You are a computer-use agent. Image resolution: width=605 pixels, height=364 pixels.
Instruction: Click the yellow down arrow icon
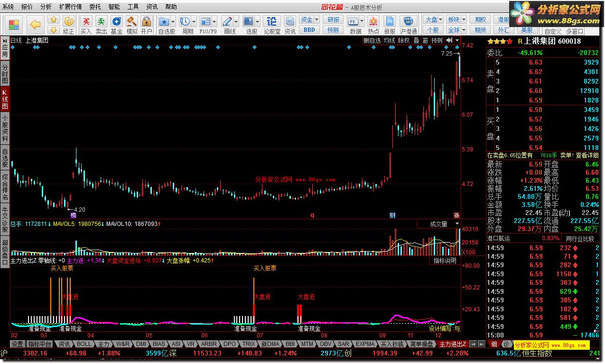[54, 29]
